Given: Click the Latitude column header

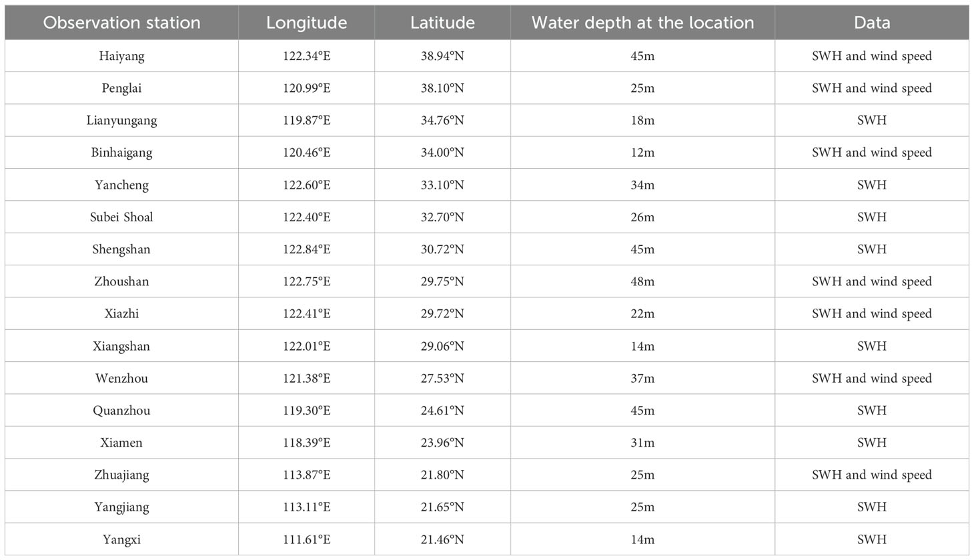Looking at the screenshot, I should [x=442, y=23].
